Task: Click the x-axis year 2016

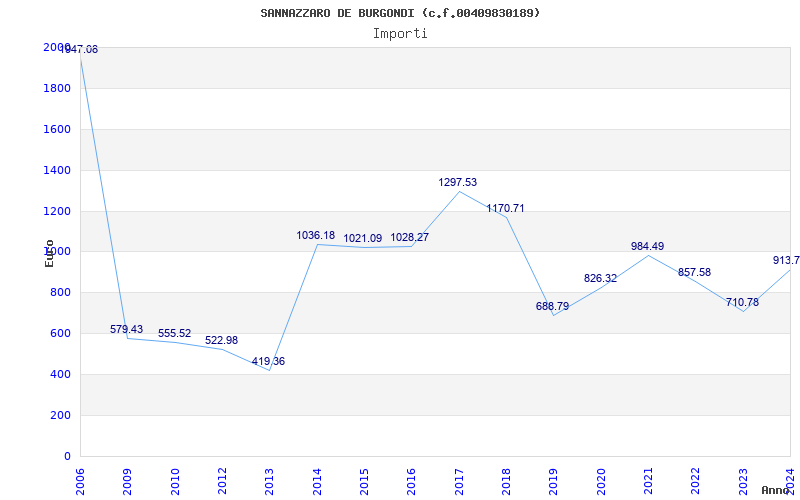Action: (412, 482)
